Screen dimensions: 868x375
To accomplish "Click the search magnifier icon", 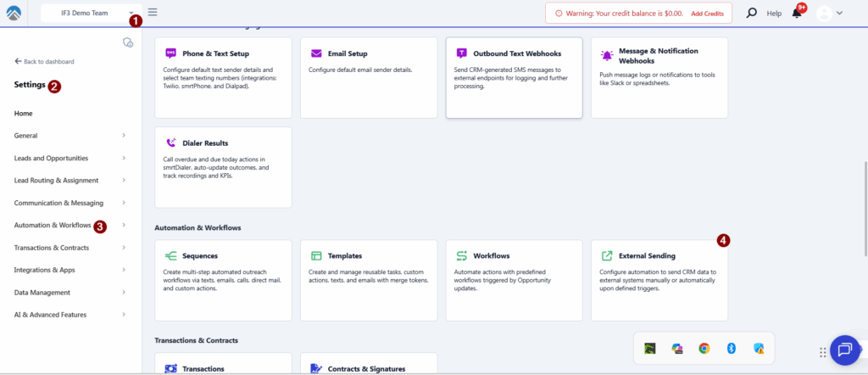I will coord(751,13).
